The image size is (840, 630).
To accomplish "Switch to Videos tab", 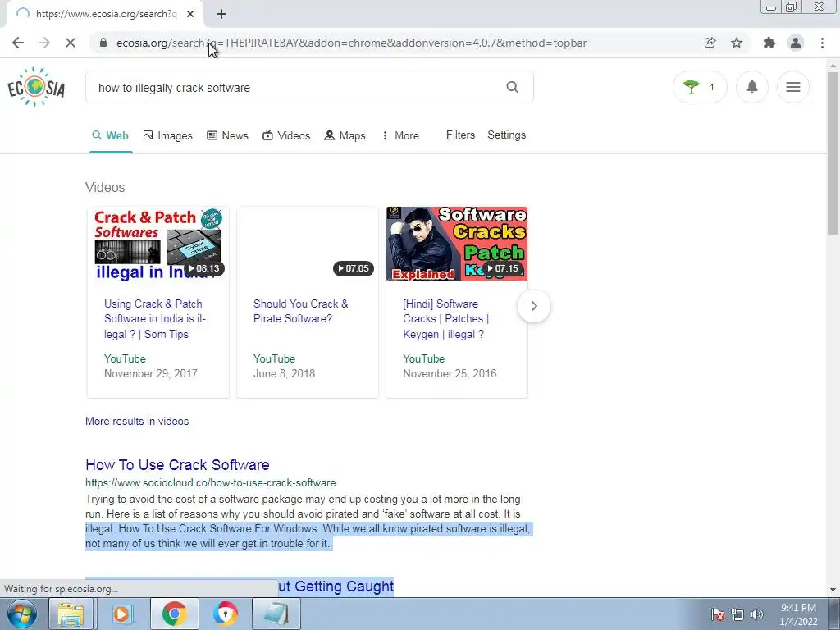I will point(286,135).
